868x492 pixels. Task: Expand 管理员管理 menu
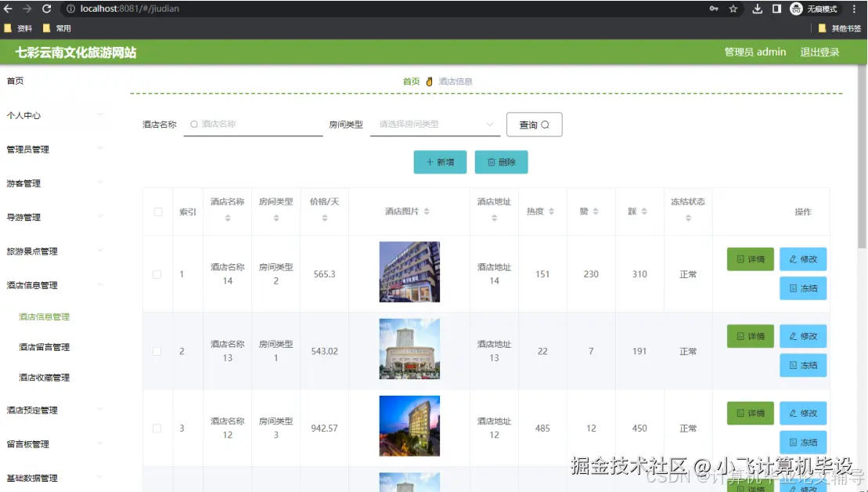coord(54,149)
